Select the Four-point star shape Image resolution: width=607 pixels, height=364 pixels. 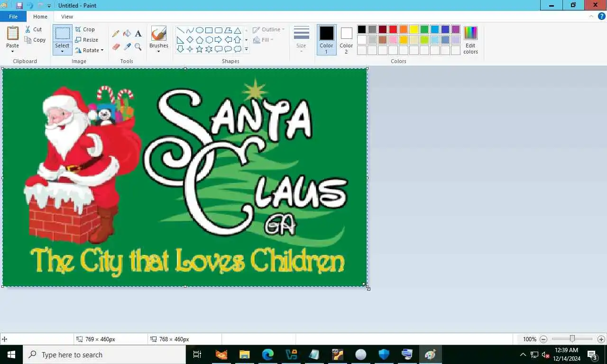click(190, 49)
